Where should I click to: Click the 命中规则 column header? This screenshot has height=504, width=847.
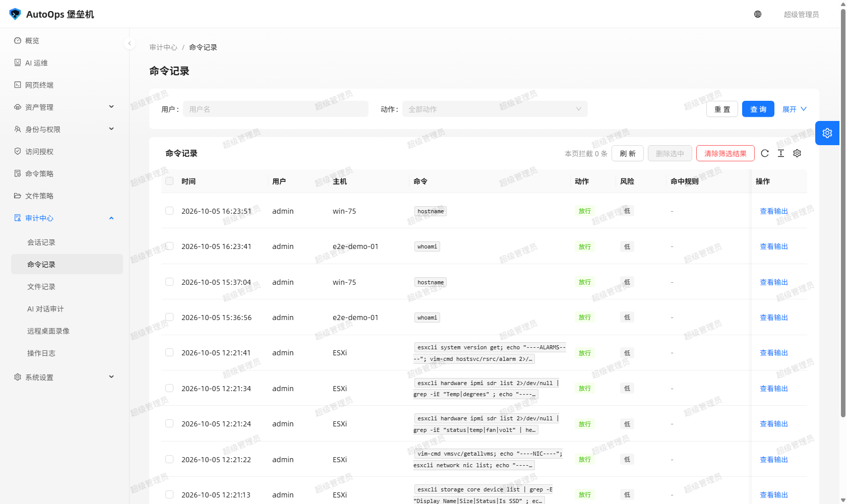tap(685, 181)
